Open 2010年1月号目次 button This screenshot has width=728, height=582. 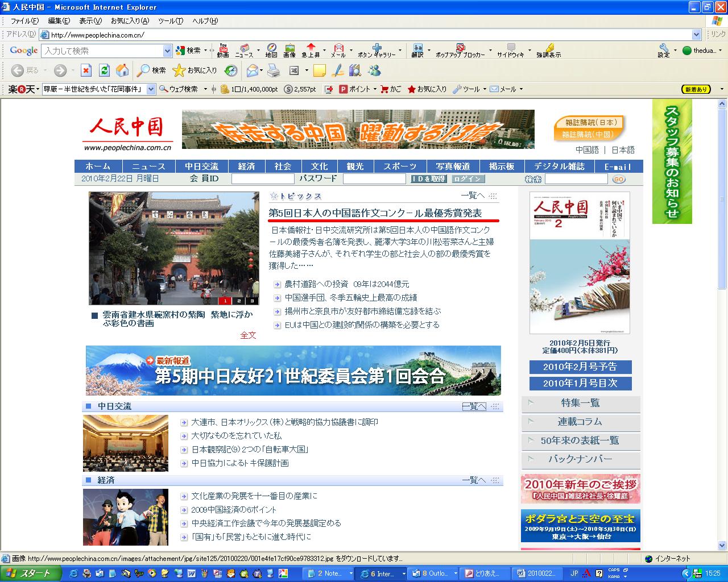pyautogui.click(x=580, y=384)
